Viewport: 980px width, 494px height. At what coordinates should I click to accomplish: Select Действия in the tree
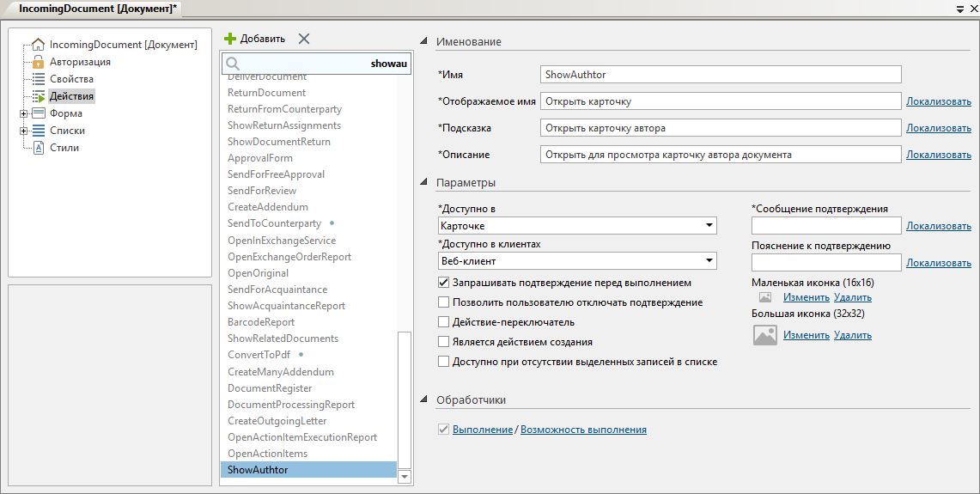click(x=71, y=96)
